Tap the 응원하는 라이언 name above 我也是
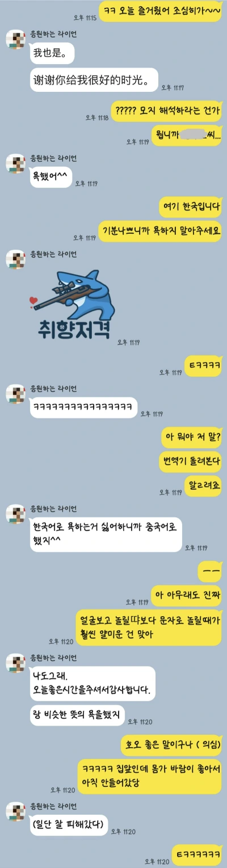Screen dimensions: 227x868 pos(55,34)
